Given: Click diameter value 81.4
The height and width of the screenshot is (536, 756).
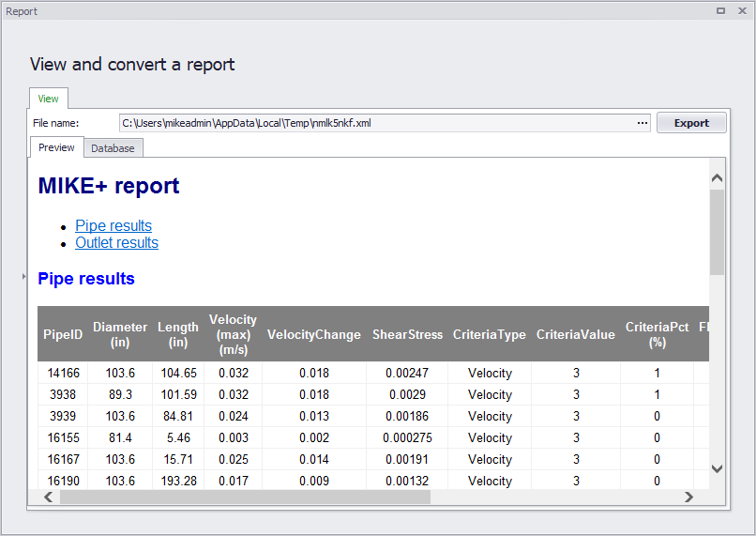Looking at the screenshot, I should (120, 437).
